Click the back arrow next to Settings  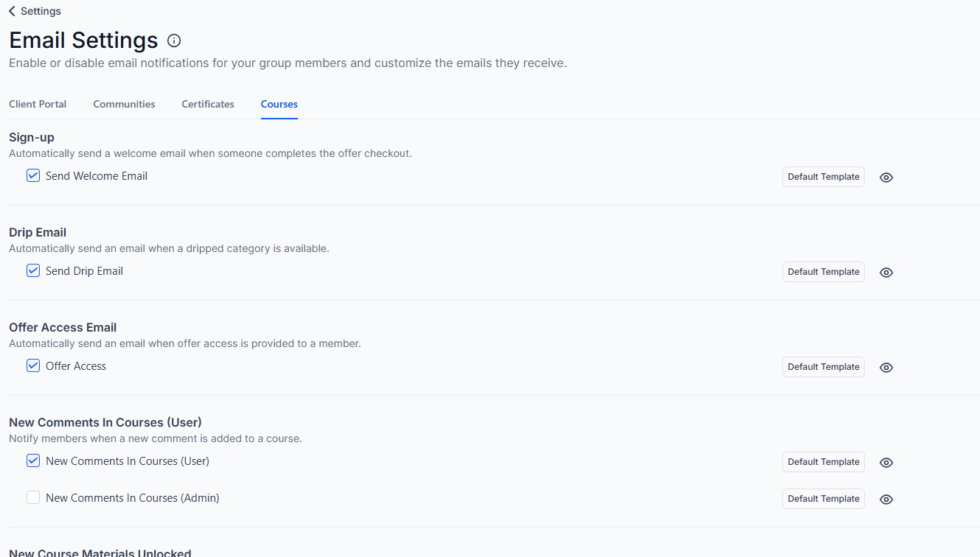tap(13, 11)
